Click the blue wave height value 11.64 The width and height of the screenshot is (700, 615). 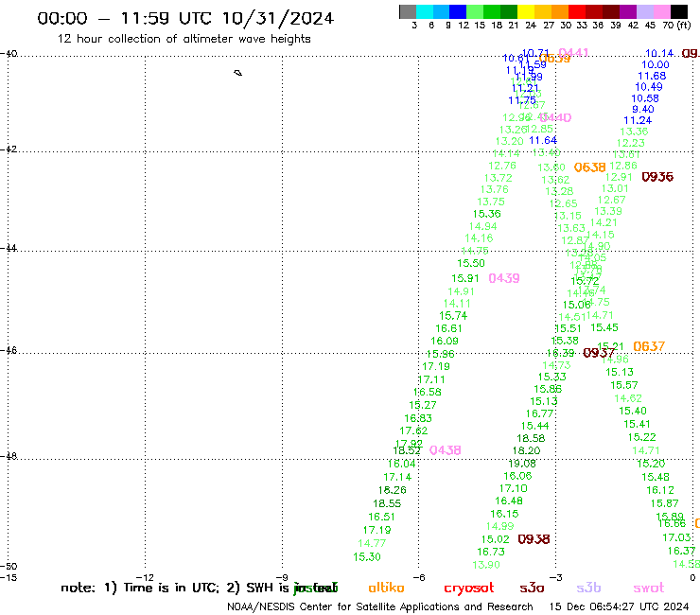pos(543,140)
